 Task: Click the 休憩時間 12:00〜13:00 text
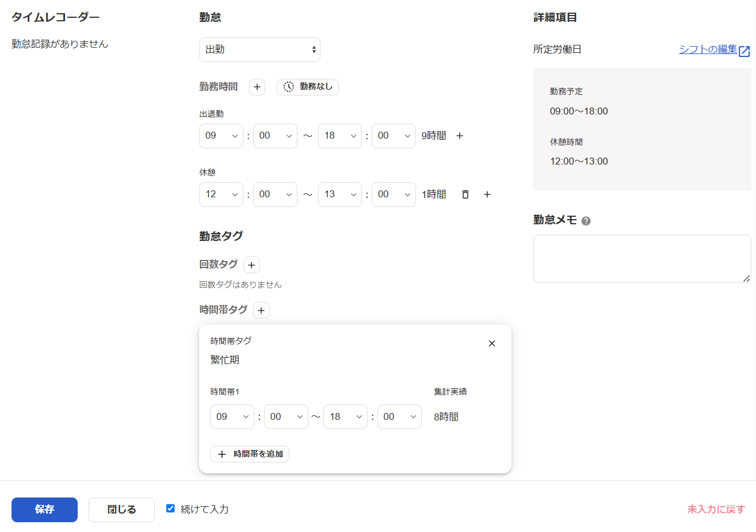point(579,162)
